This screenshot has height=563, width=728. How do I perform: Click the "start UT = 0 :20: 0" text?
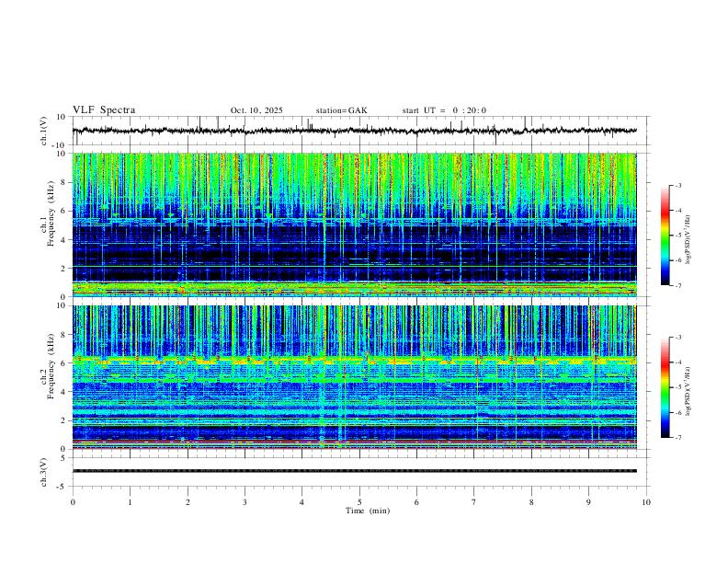point(444,110)
